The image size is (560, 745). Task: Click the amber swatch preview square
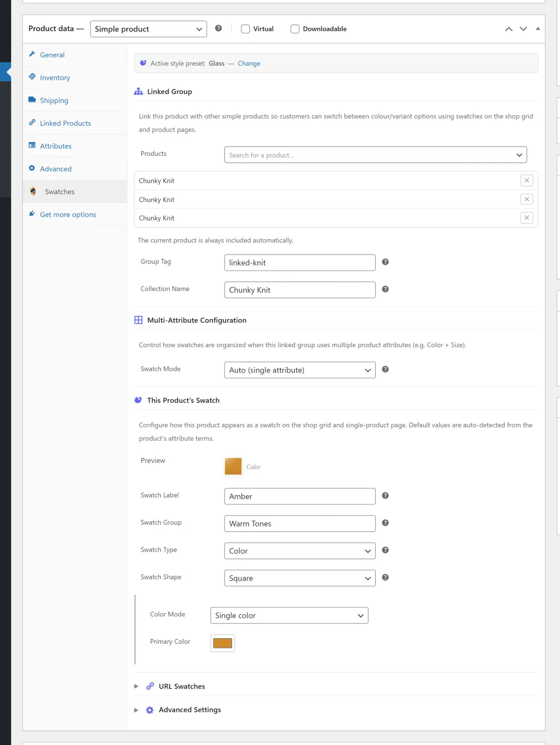pyautogui.click(x=233, y=466)
